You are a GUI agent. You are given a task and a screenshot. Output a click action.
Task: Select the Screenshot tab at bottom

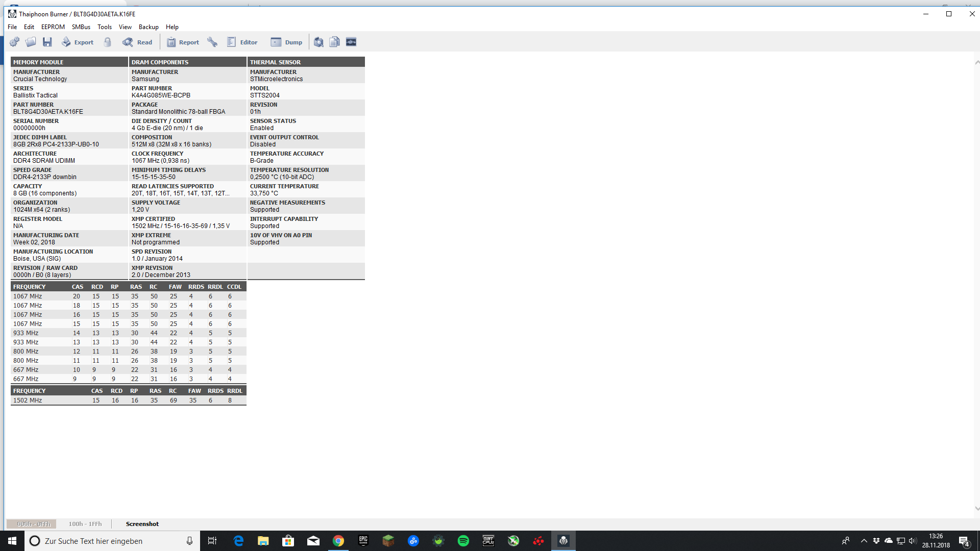pos(142,524)
